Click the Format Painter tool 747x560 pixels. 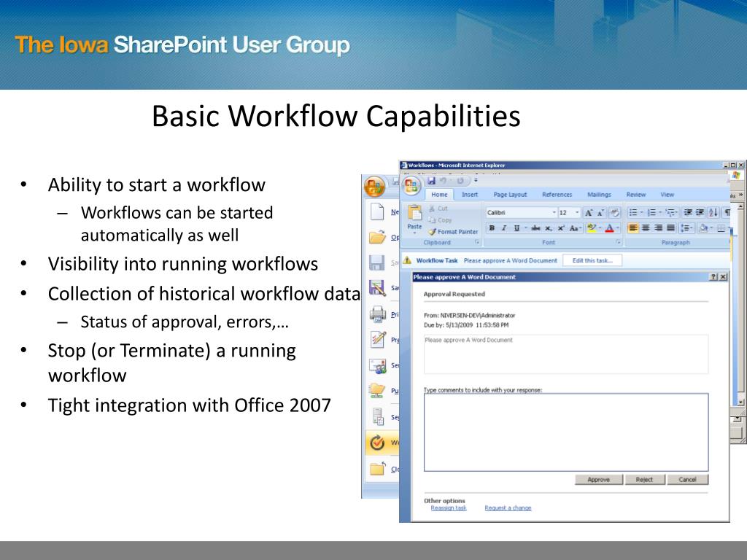(453, 231)
